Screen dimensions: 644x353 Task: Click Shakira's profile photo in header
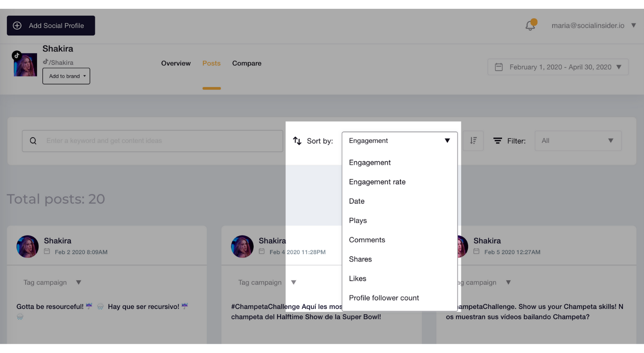[26, 65]
